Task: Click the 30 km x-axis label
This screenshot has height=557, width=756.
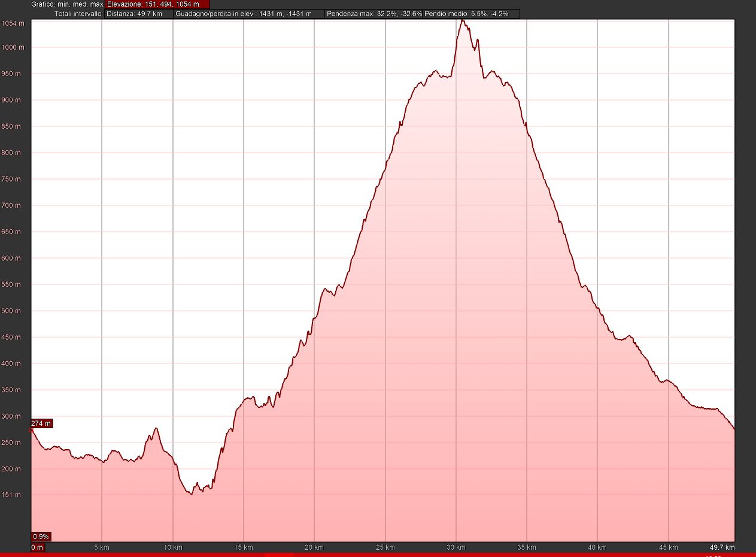Action: pos(456,547)
